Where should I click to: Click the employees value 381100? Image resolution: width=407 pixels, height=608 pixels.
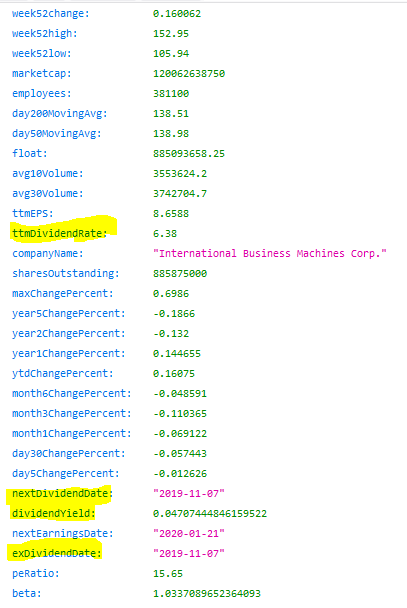(x=171, y=93)
